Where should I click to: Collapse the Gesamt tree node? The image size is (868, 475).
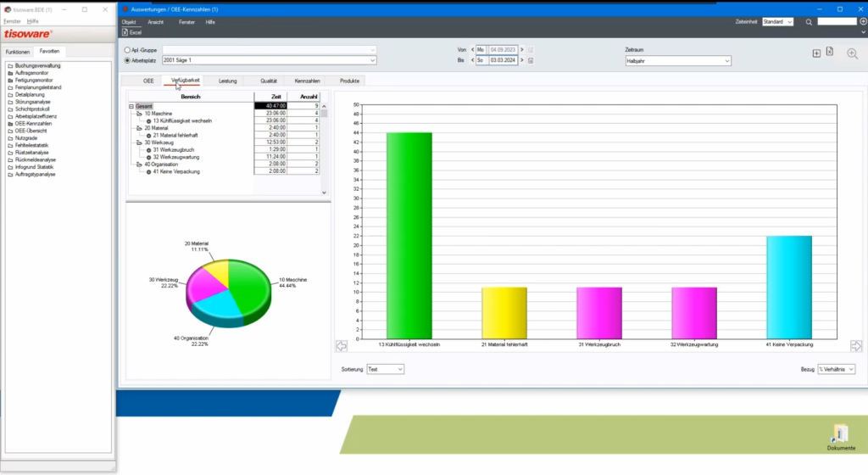(131, 106)
